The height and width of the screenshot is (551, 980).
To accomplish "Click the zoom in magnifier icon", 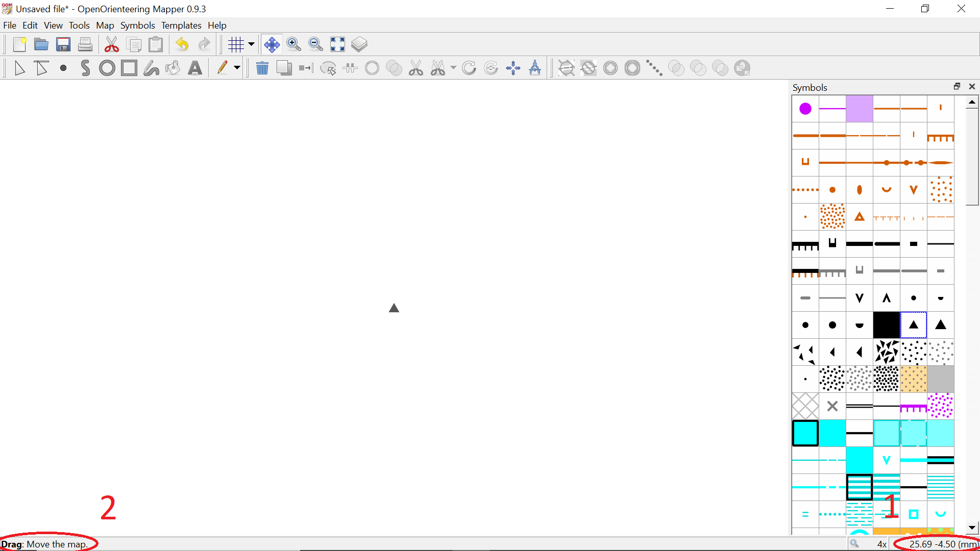I will pyautogui.click(x=293, y=45).
